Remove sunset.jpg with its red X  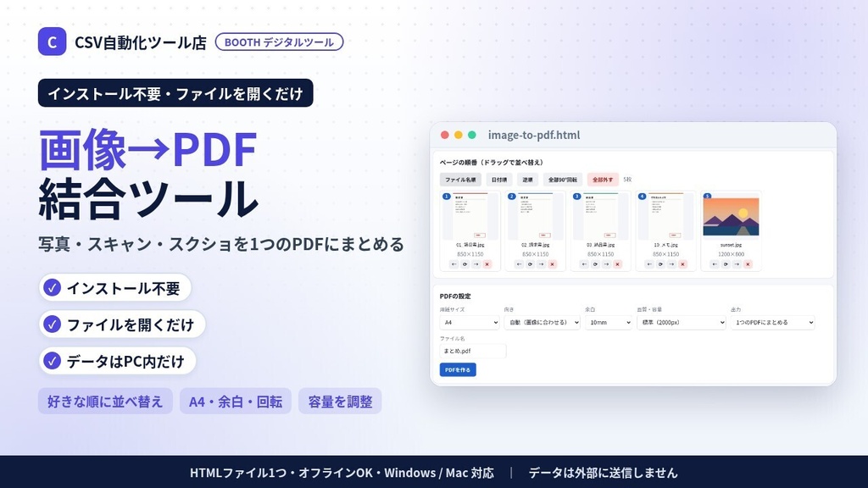[x=748, y=264]
